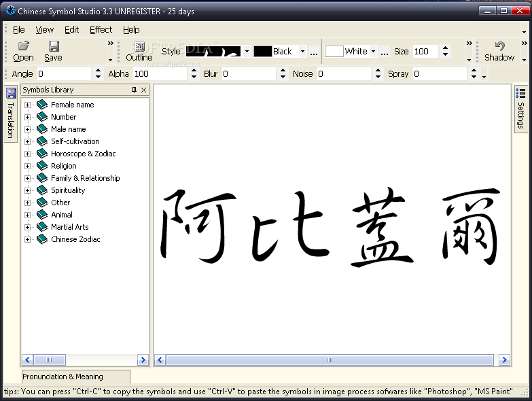The height and width of the screenshot is (401, 532).
Task: Click the Save floppy disk icon
Action: tap(54, 46)
